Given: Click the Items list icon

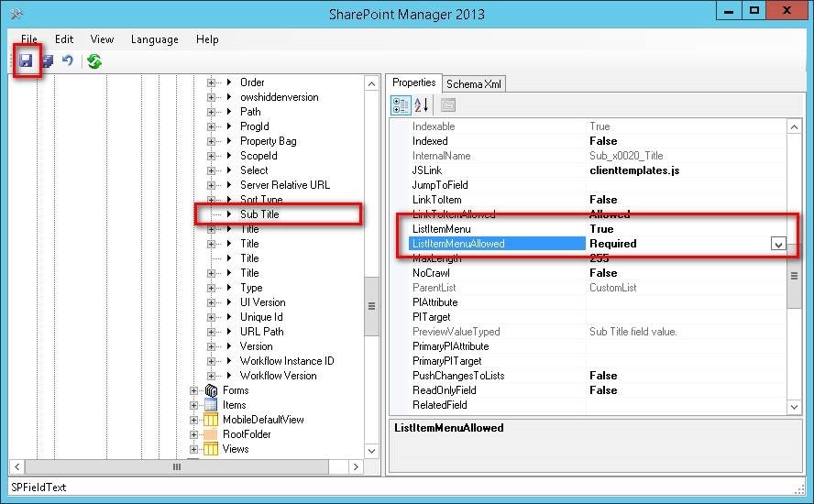Looking at the screenshot, I should [211, 405].
